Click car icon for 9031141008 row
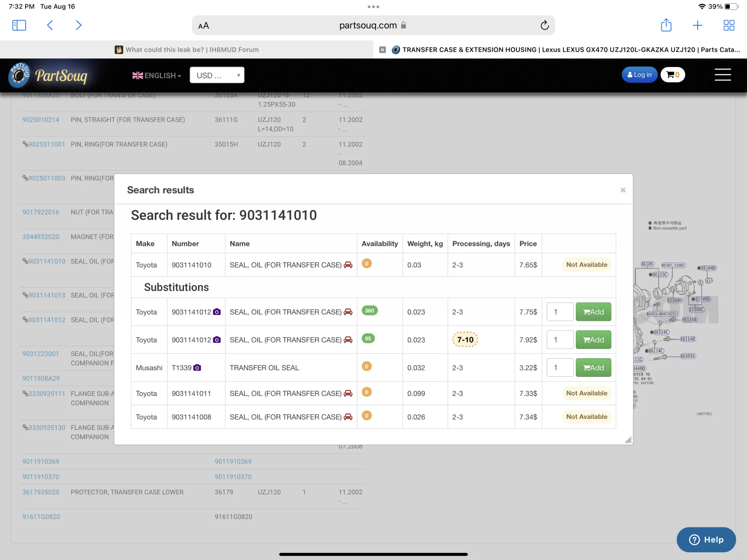The height and width of the screenshot is (560, 747). 348,417
